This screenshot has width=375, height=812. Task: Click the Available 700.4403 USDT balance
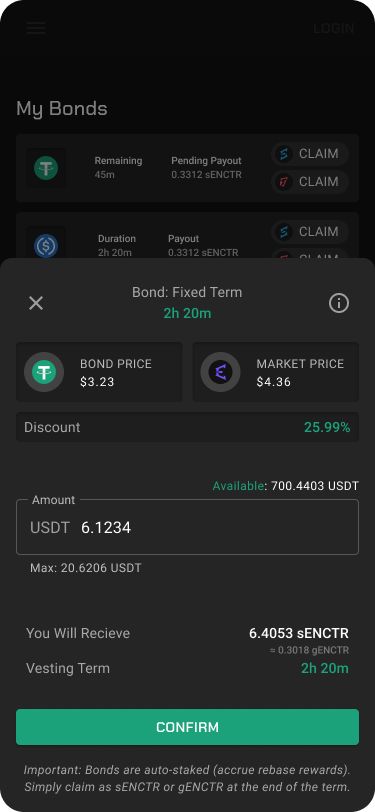(285, 486)
